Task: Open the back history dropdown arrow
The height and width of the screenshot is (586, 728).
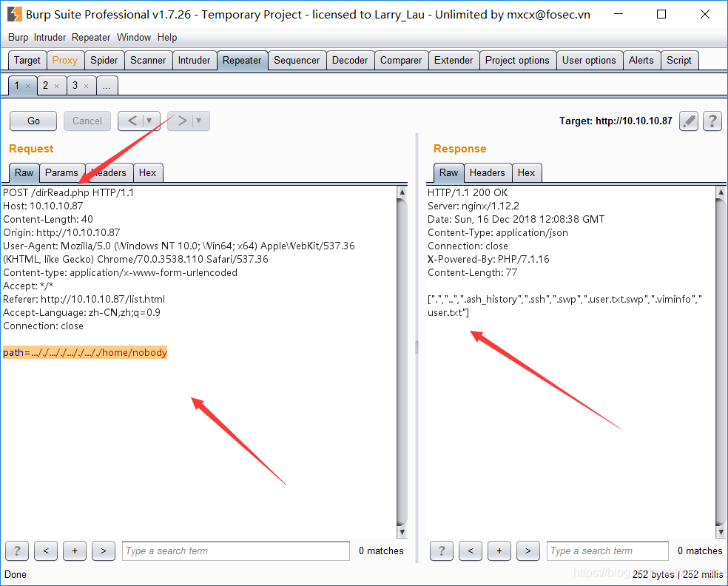Action: click(x=149, y=121)
